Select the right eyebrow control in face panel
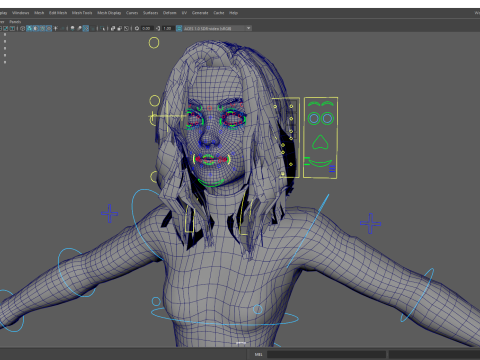This screenshot has width=480, height=360. pyautogui.click(x=328, y=104)
